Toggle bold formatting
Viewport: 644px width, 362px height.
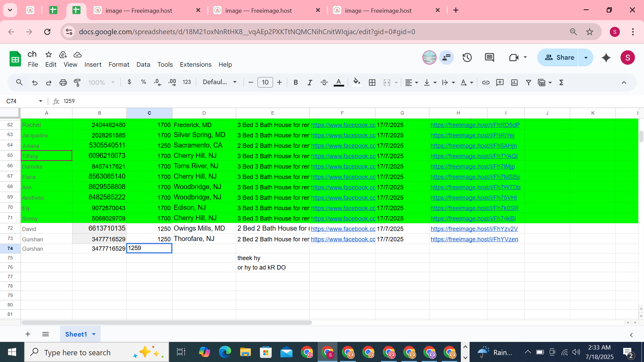tap(296, 82)
